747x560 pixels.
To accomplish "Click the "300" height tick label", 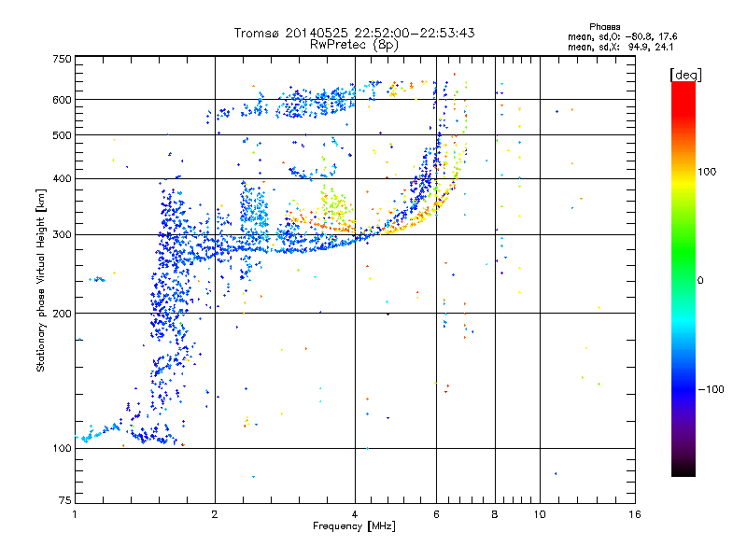I will (62, 235).
